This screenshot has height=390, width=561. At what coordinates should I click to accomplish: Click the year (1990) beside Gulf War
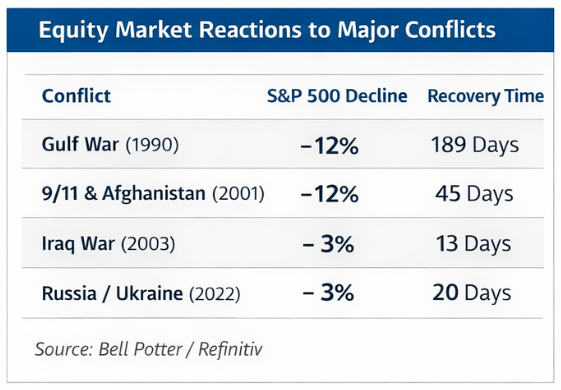(x=152, y=145)
